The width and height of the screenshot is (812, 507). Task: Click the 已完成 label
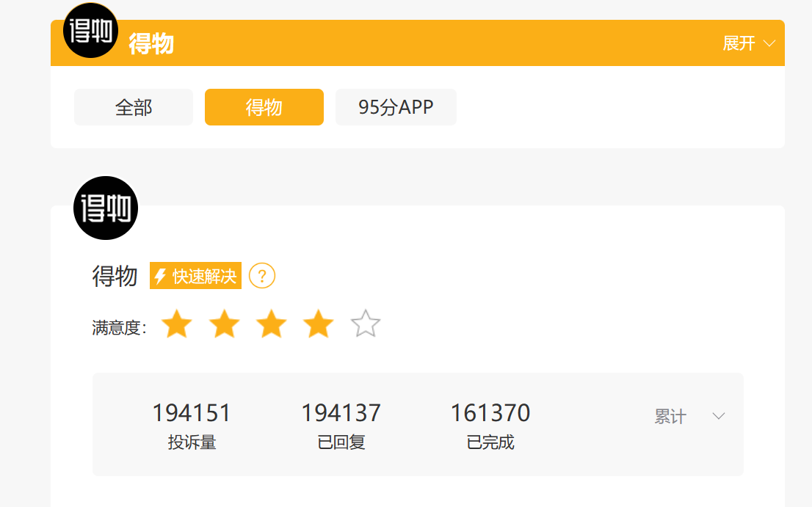(x=490, y=442)
